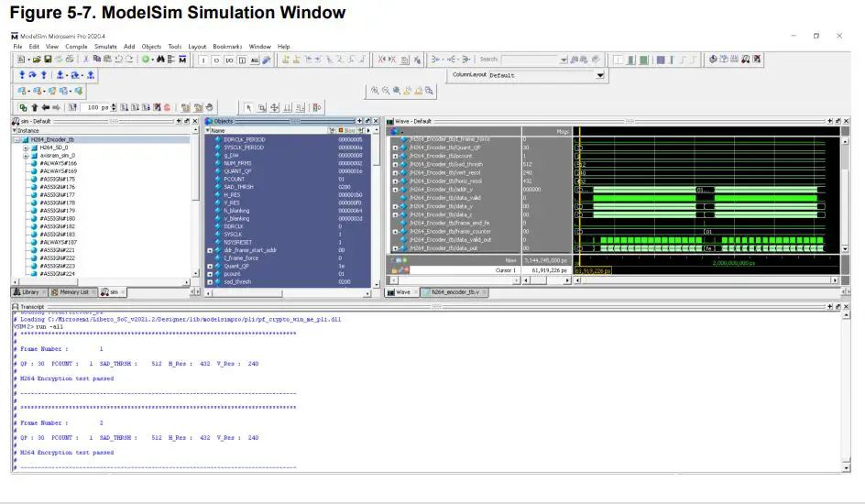This screenshot has width=865, height=504.
Task: Click the Copy icon in the toolbar
Action: [95, 60]
